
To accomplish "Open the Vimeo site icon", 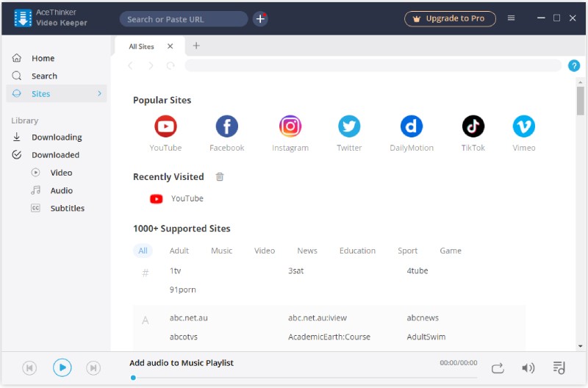I will 523,126.
